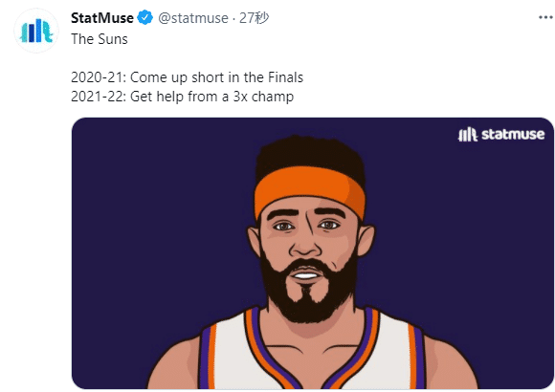Open the tweet via the 27秒 timestamp
The image size is (555, 392).
pos(254,18)
